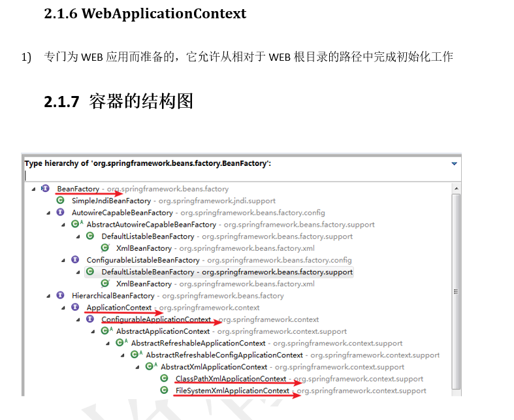Select the ClassPathXmlApplicationContext row

(x=299, y=379)
